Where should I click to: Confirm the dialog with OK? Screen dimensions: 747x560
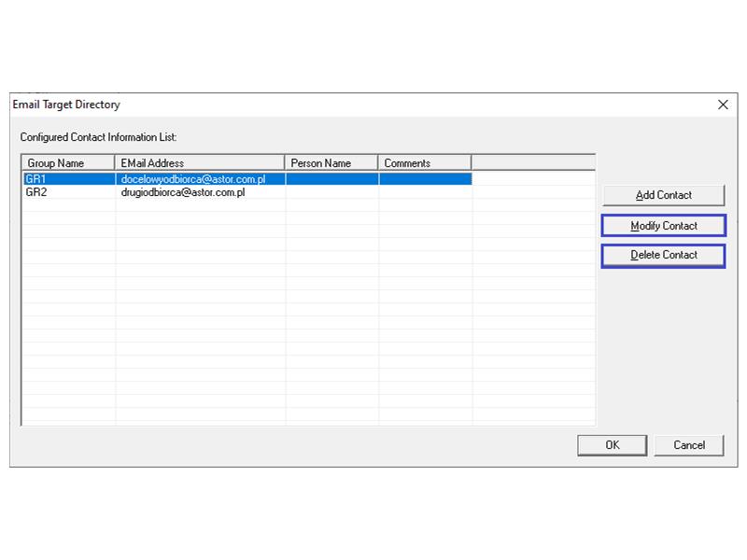coord(613,445)
